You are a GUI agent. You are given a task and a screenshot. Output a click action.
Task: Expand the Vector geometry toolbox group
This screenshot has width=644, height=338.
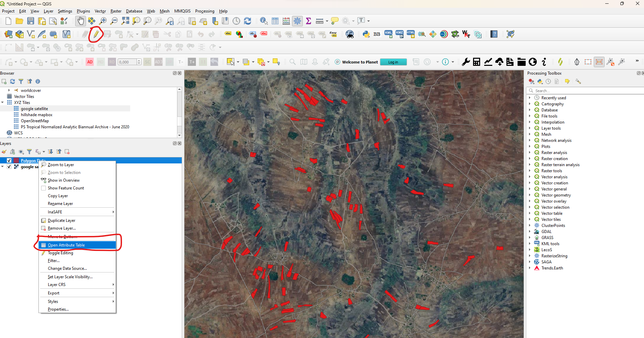tap(530, 195)
